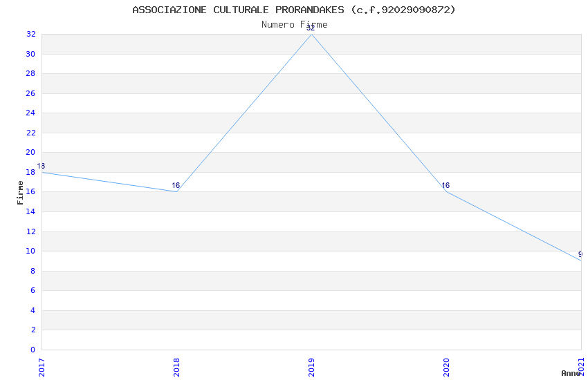
Task: Click y-axis tick value 12
Action: coord(30,231)
